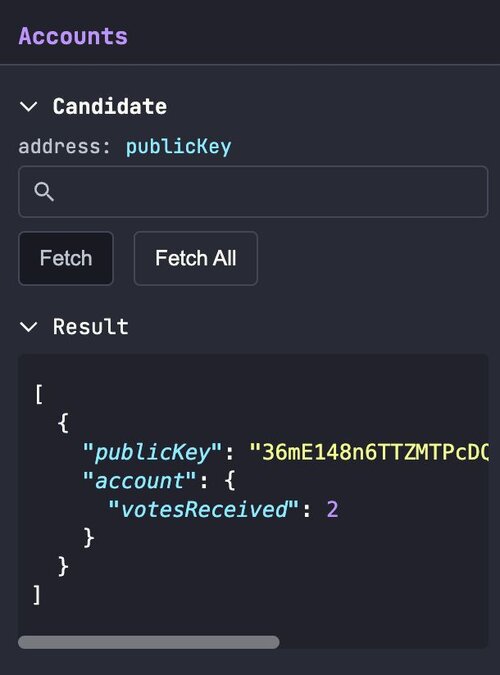
Task: Collapse the Result section chevron
Action: tap(28, 327)
